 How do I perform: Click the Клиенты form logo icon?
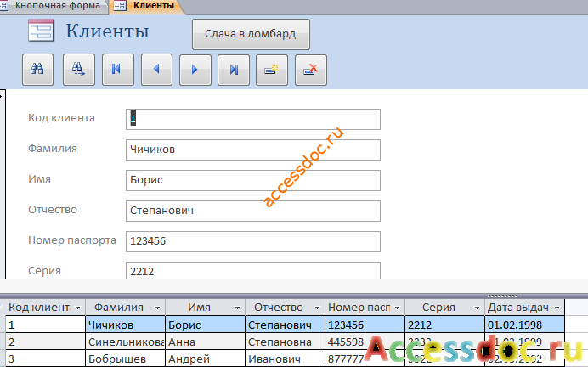[41, 31]
